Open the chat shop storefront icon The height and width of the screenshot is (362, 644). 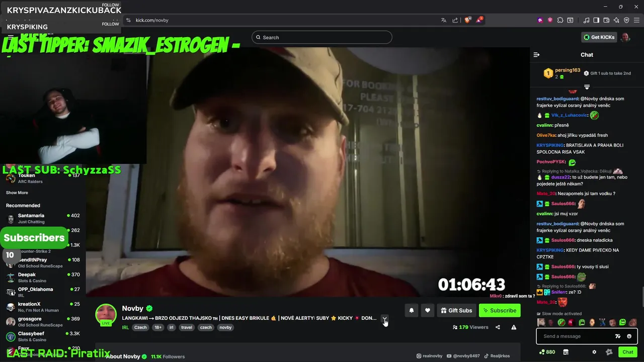point(566,352)
